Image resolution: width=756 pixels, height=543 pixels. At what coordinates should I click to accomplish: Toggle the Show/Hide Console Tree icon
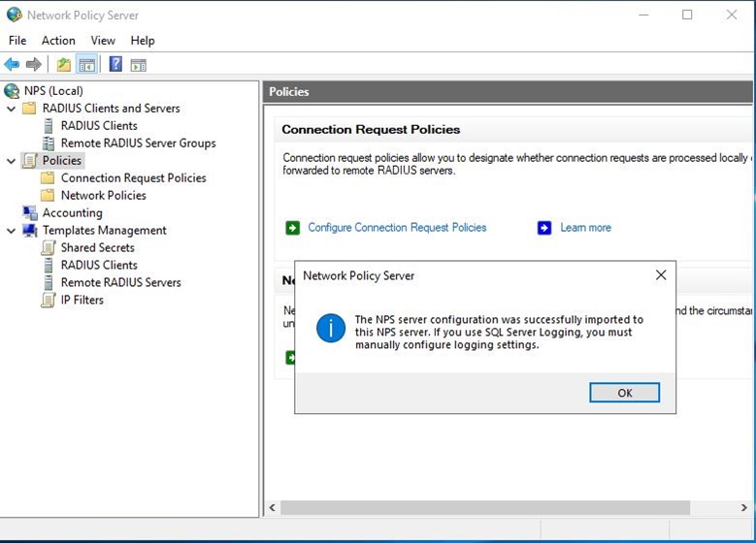pyautogui.click(x=87, y=65)
